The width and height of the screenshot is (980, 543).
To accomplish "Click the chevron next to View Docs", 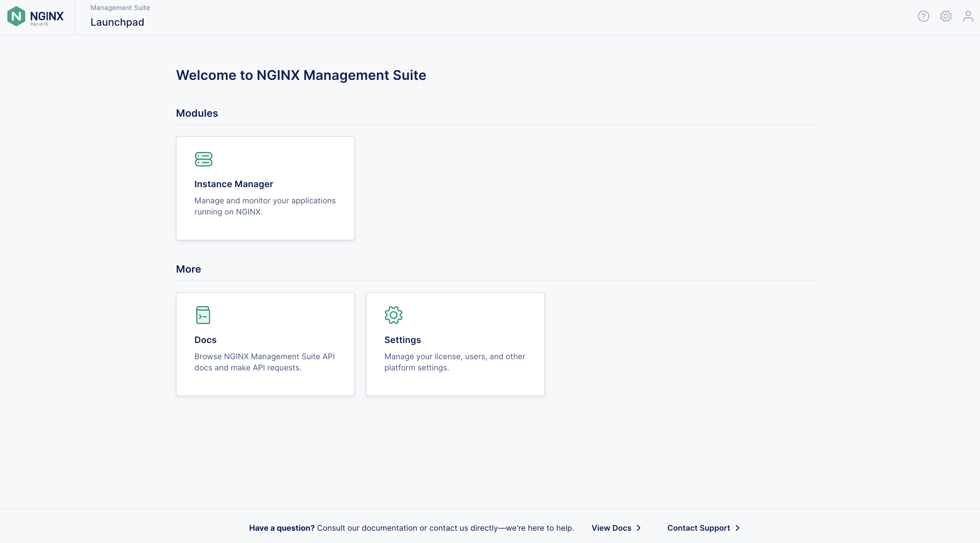I will point(639,528).
